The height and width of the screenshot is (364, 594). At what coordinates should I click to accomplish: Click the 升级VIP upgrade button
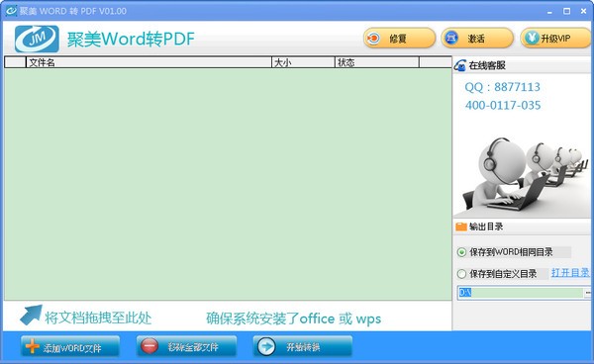coord(555,39)
